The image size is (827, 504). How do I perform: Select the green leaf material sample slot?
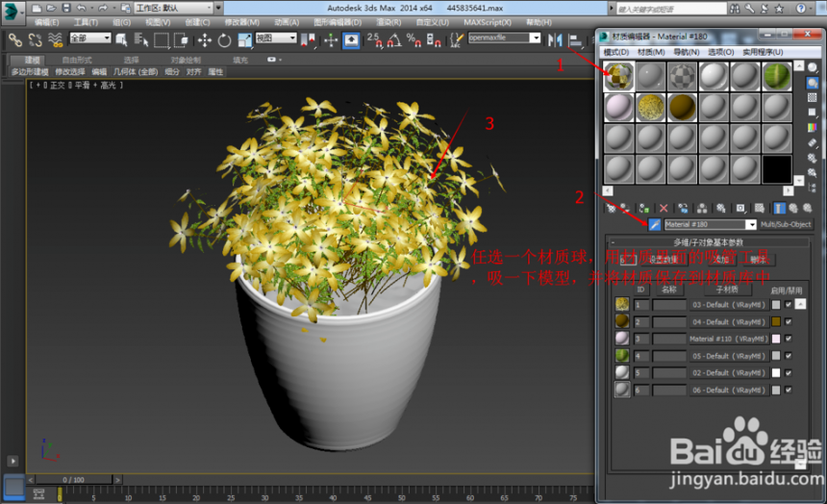[776, 77]
